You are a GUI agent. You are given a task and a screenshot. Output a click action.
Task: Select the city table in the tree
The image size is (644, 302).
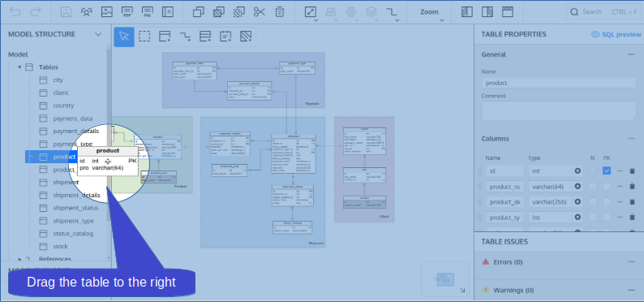58,80
